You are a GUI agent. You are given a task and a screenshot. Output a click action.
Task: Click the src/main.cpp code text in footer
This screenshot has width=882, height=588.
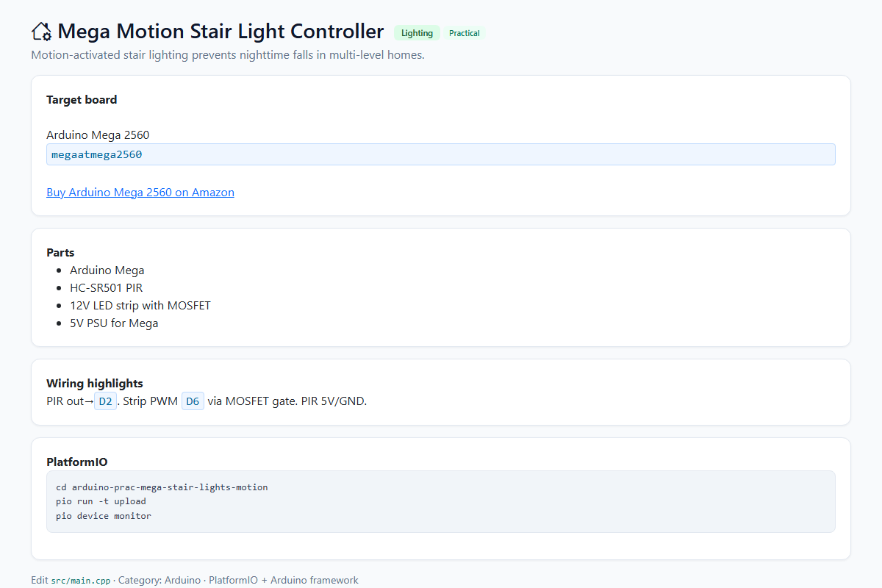81,581
